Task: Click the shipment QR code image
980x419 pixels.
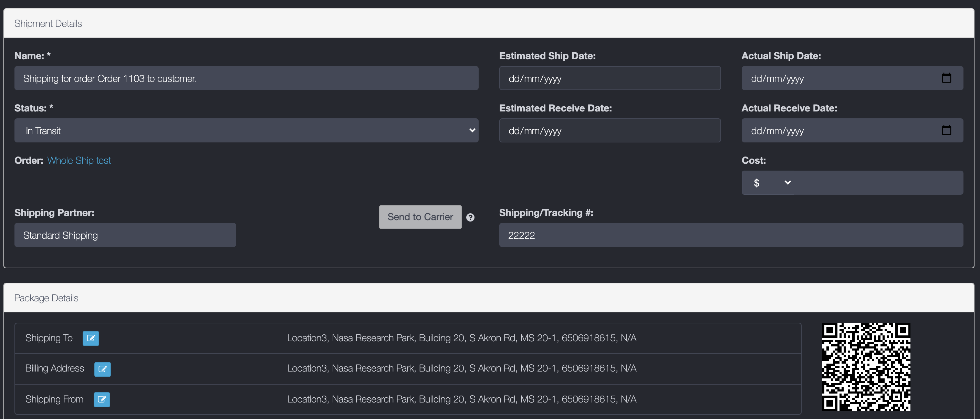Action: tap(866, 366)
